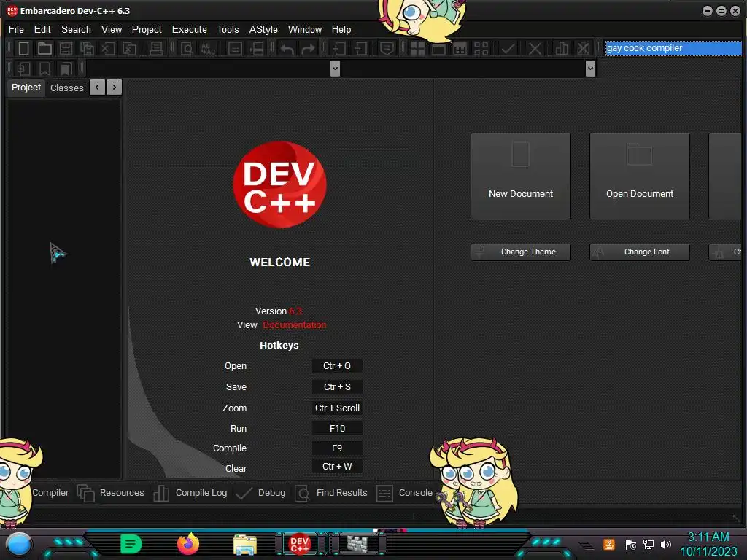This screenshot has width=747, height=560.
Task: Switch to the Compile Log bottom tab
Action: pos(190,493)
